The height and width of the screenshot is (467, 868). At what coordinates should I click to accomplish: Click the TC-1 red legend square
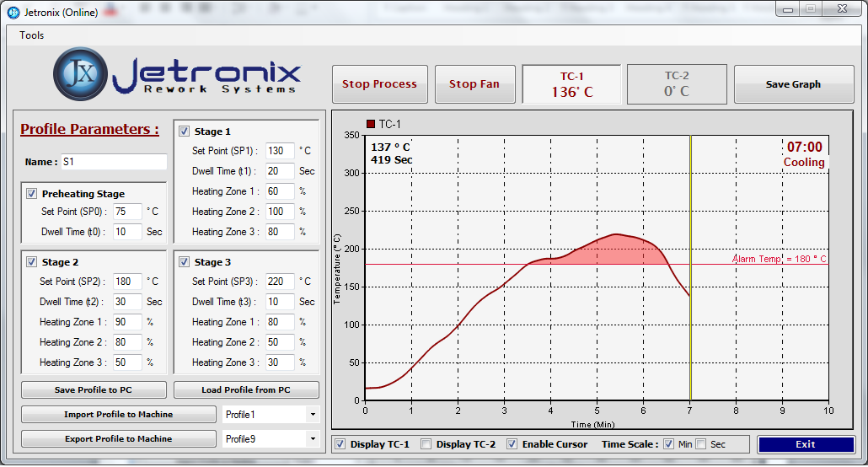point(371,124)
